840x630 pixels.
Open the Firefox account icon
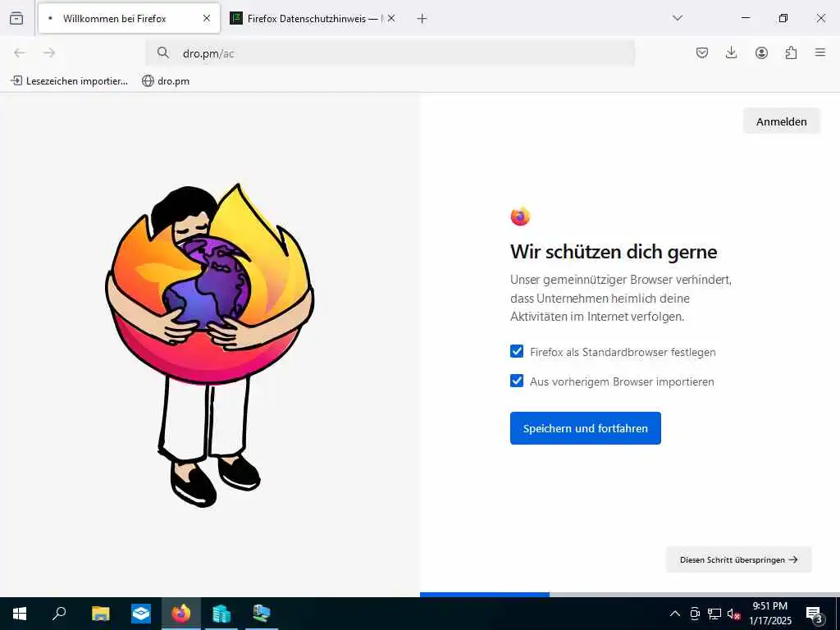point(761,52)
